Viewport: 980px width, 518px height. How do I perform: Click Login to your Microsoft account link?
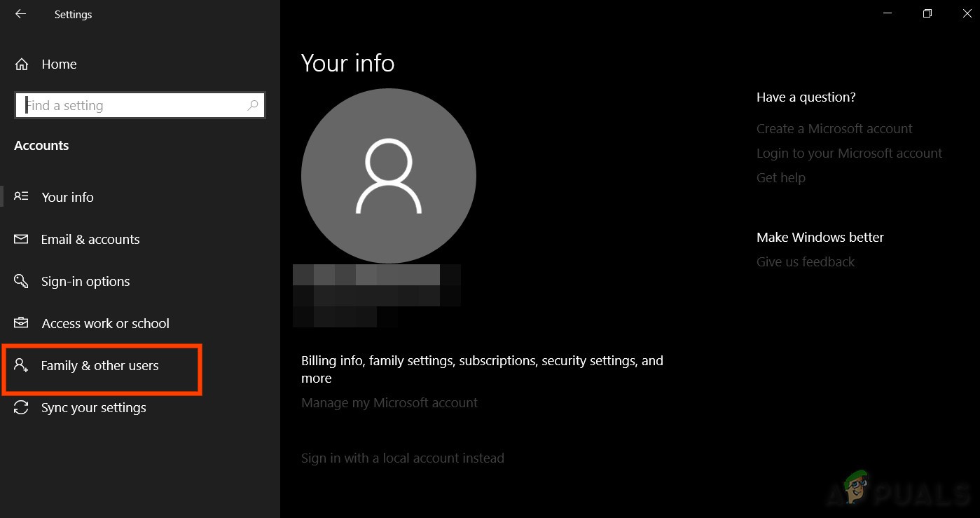click(x=850, y=153)
